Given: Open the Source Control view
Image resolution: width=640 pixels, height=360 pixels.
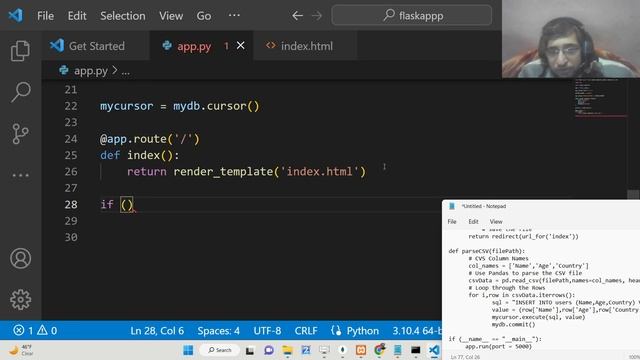Looking at the screenshot, I should (x=20, y=133).
